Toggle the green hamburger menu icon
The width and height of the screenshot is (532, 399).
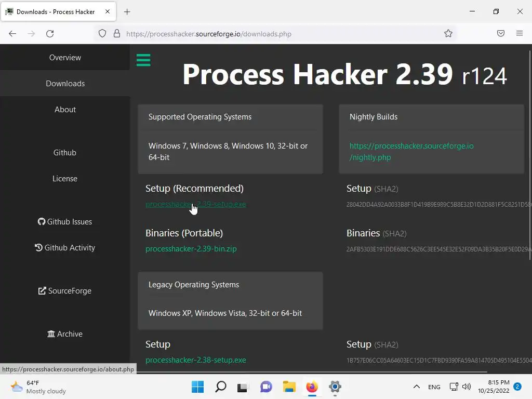(143, 60)
